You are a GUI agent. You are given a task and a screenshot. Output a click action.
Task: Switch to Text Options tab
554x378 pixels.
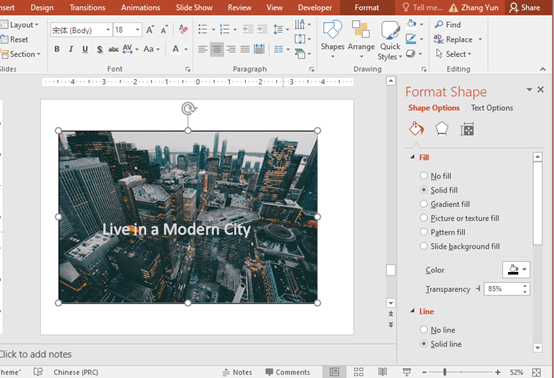point(492,108)
